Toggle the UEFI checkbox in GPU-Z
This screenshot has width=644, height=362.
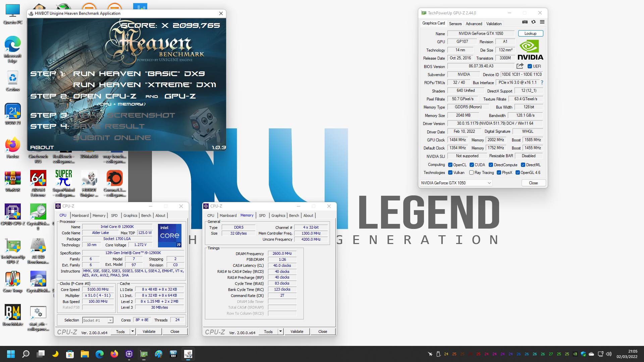click(530, 66)
